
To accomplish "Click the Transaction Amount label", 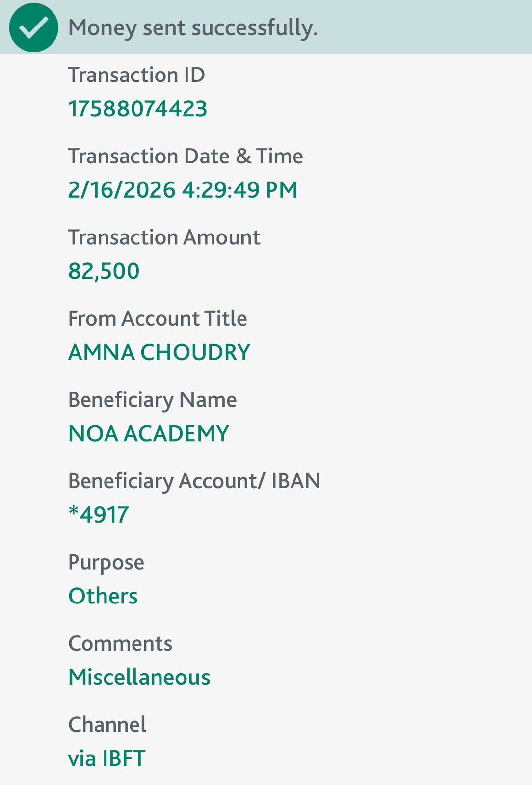I will [164, 237].
